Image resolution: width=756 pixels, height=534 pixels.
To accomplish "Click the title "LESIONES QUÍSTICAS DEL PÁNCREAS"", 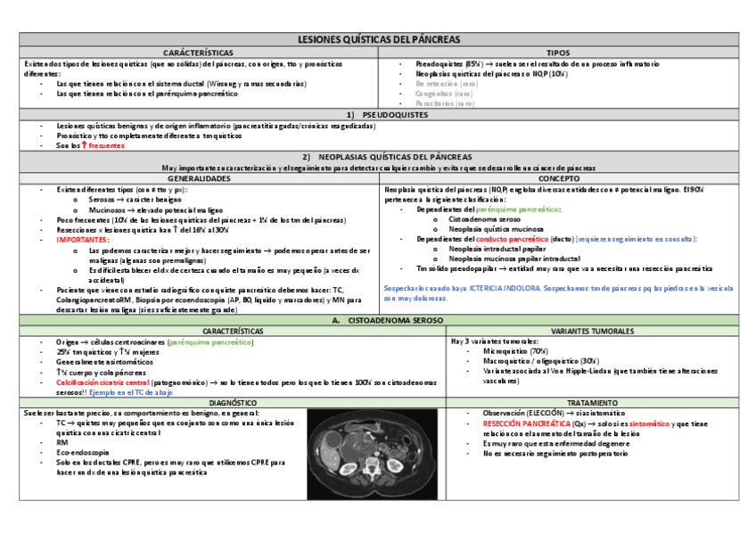I will (379, 39).
